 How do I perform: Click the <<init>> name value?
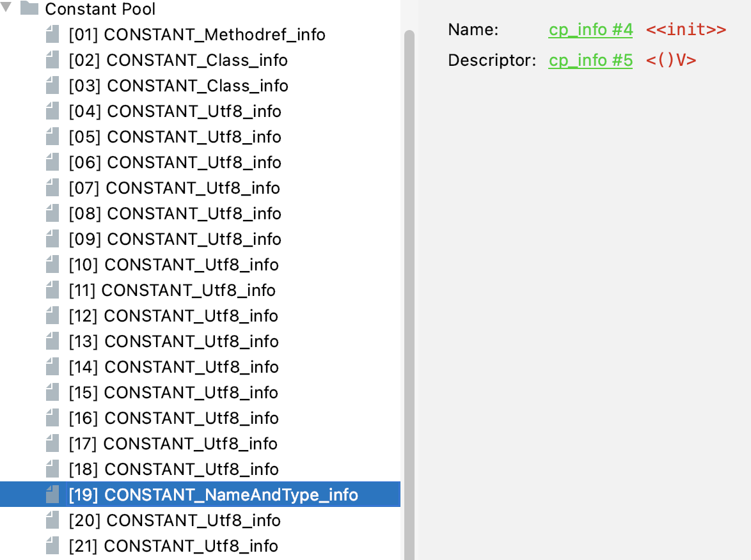pos(686,30)
